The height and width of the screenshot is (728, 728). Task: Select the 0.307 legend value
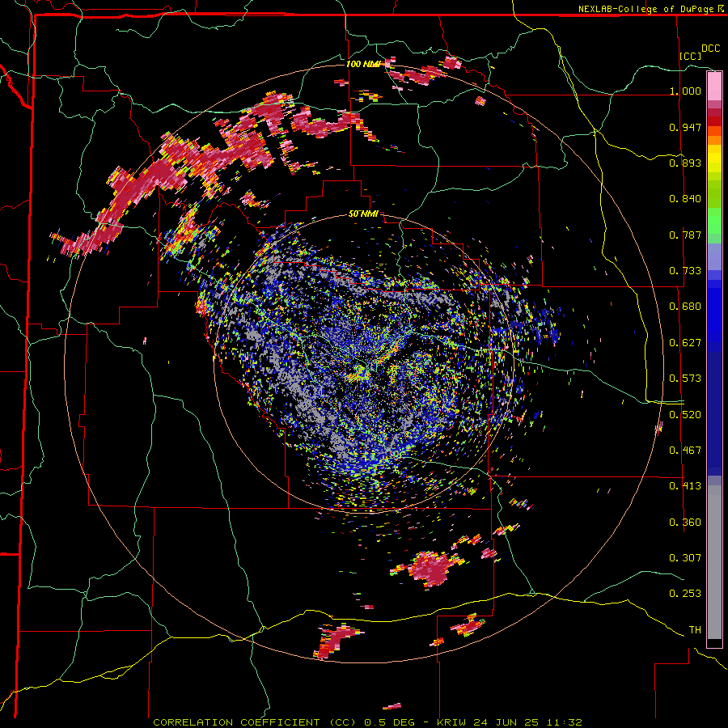pos(685,558)
